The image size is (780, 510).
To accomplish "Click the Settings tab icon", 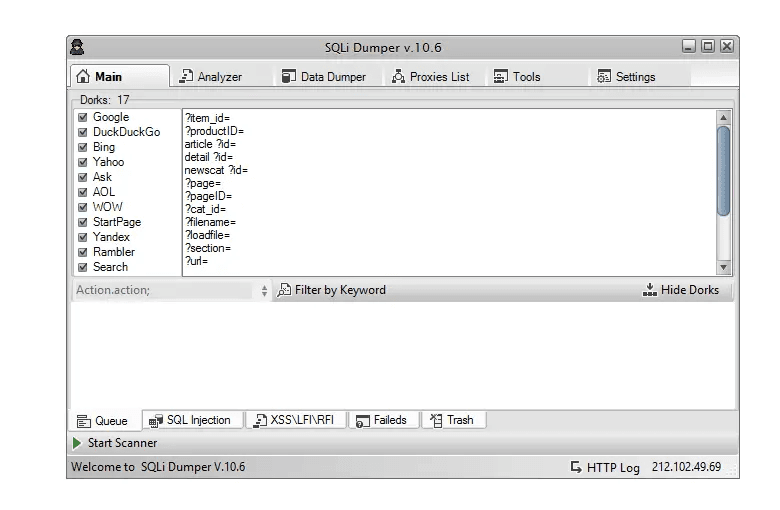I will [604, 76].
